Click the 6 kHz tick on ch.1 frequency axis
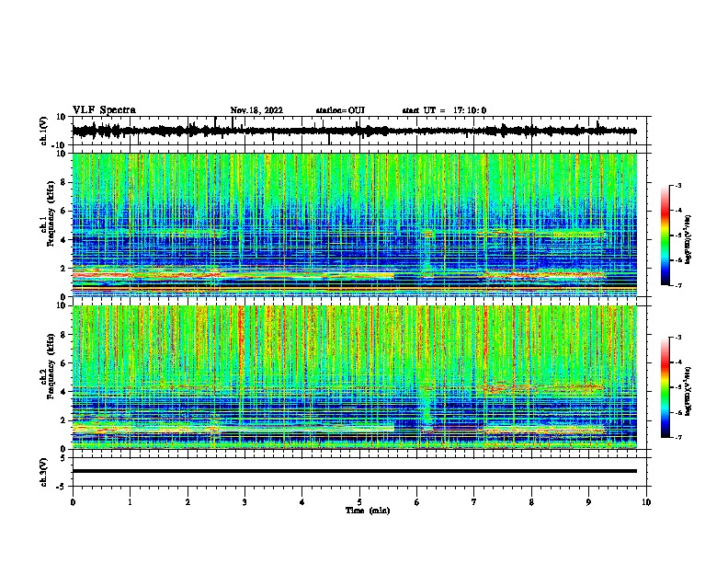 pyautogui.click(x=64, y=211)
